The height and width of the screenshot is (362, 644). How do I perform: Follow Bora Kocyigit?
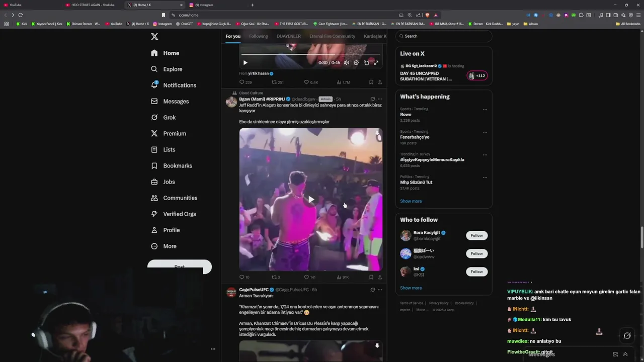[x=476, y=235]
